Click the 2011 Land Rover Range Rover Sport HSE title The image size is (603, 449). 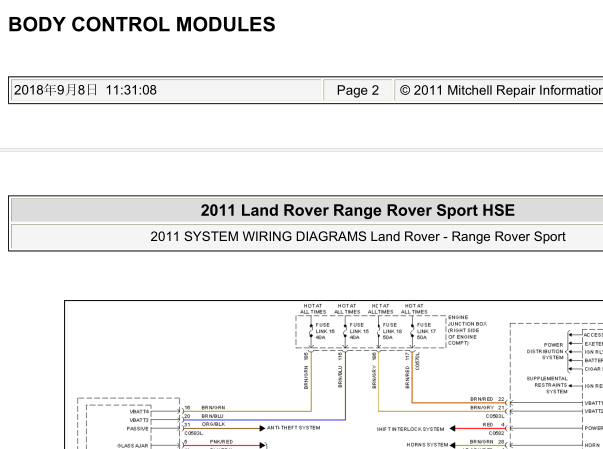pos(358,210)
